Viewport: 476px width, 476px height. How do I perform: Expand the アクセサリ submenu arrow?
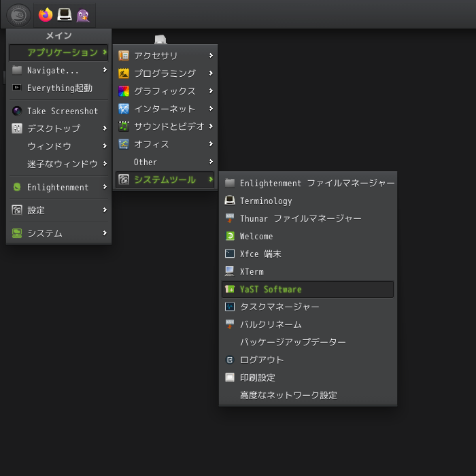coord(211,56)
